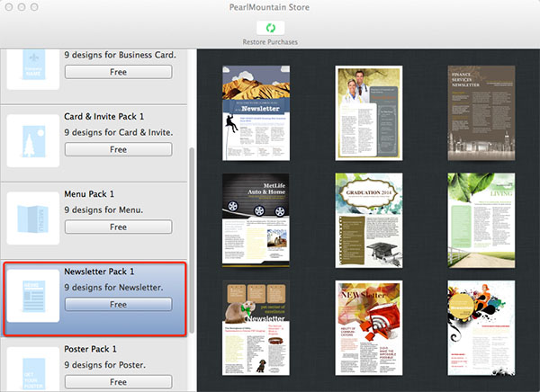Preview the Finance Services Newsletter thumbnail
The image size is (540, 392).
point(481,111)
